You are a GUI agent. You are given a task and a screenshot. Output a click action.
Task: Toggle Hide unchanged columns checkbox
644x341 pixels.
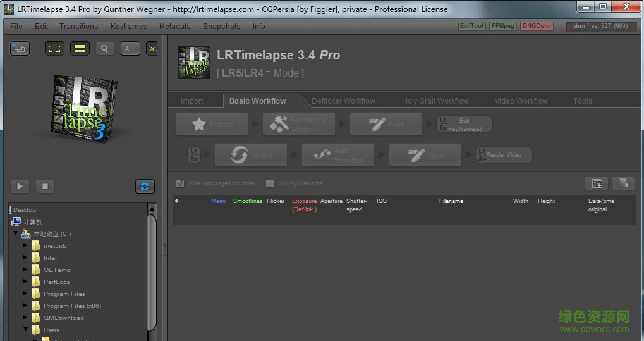[180, 183]
